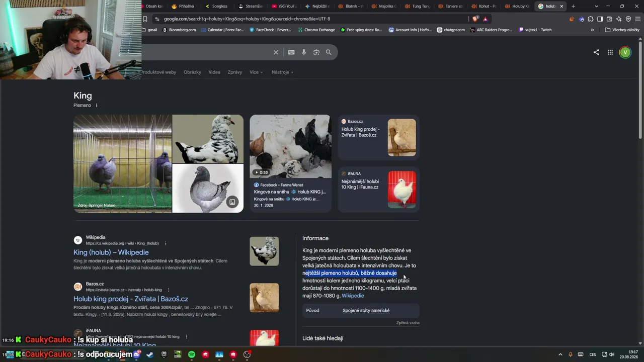This screenshot has width=644, height=362.
Task: Open the Produktové weby filter
Action: click(x=158, y=72)
